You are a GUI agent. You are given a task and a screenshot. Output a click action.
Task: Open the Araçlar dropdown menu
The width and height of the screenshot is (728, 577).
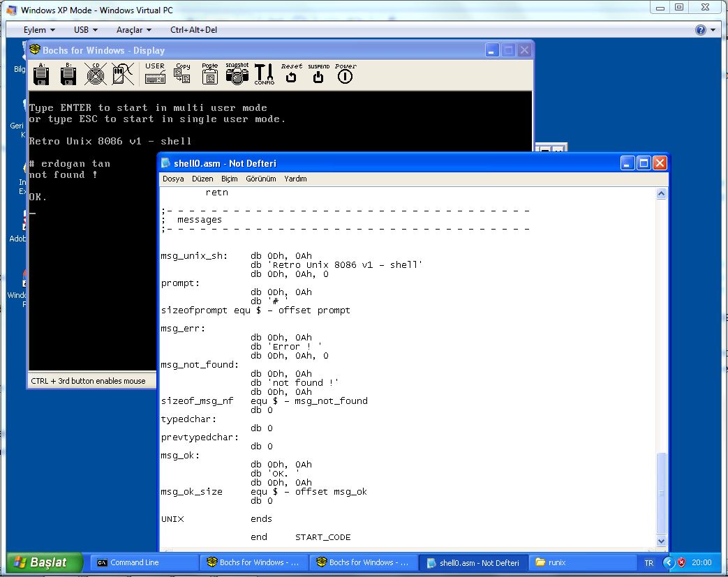[134, 30]
